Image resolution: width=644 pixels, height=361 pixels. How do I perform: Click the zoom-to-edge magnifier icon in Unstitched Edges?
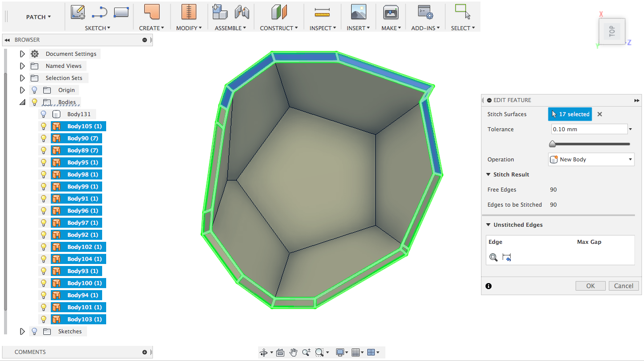494,257
